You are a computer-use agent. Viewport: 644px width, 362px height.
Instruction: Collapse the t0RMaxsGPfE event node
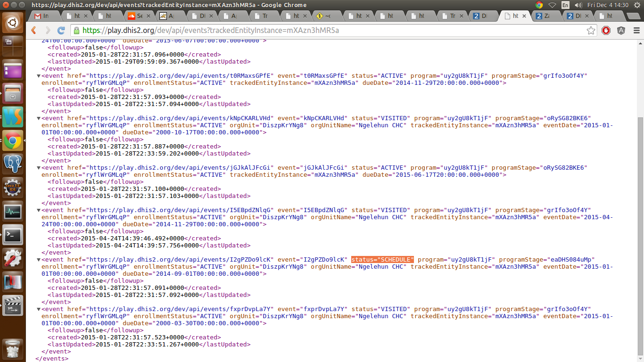tap(39, 76)
